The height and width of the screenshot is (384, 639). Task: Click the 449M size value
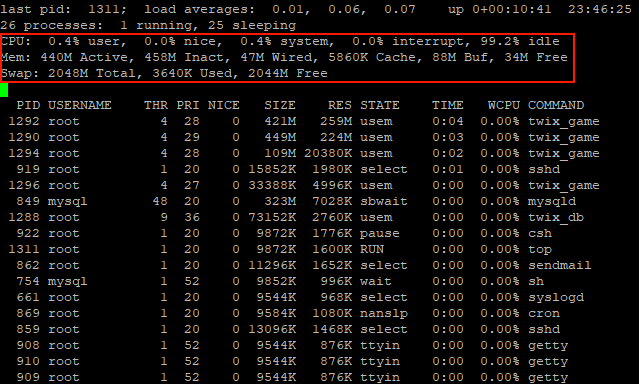pos(280,137)
